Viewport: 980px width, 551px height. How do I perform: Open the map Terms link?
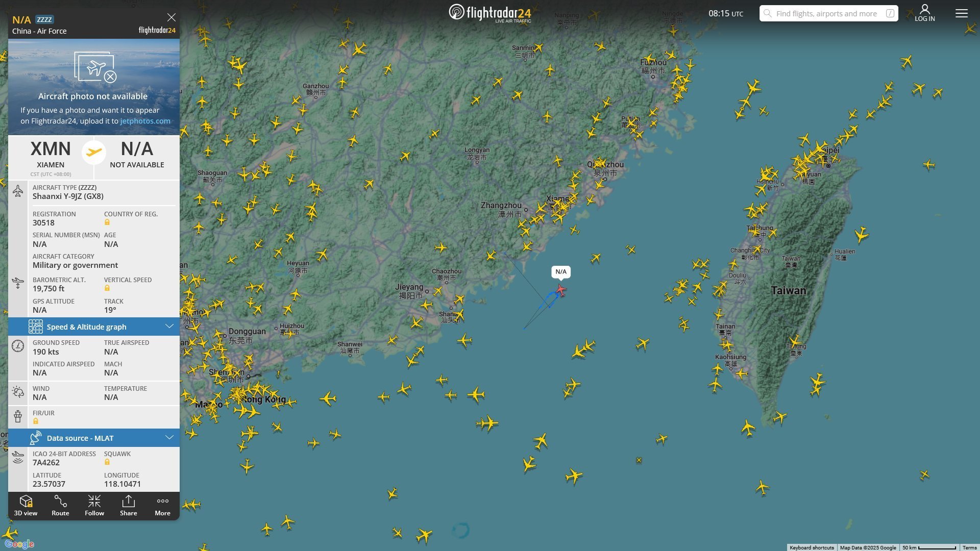(969, 547)
